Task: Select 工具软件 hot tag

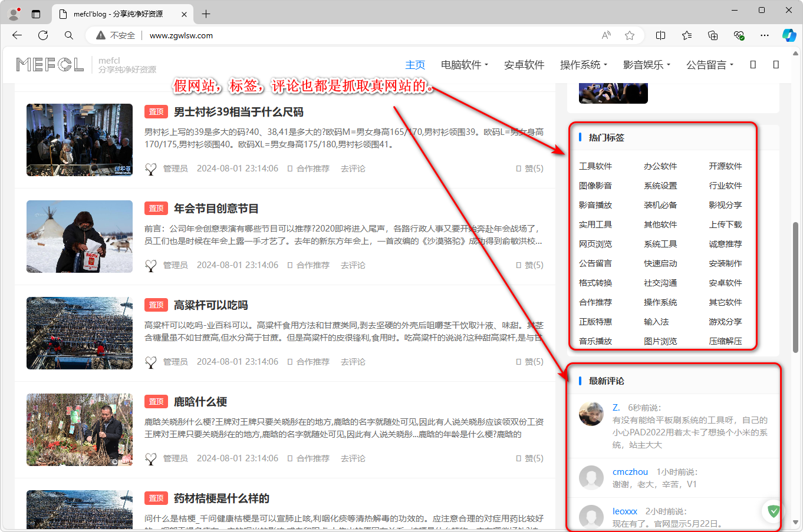Action: (x=595, y=166)
